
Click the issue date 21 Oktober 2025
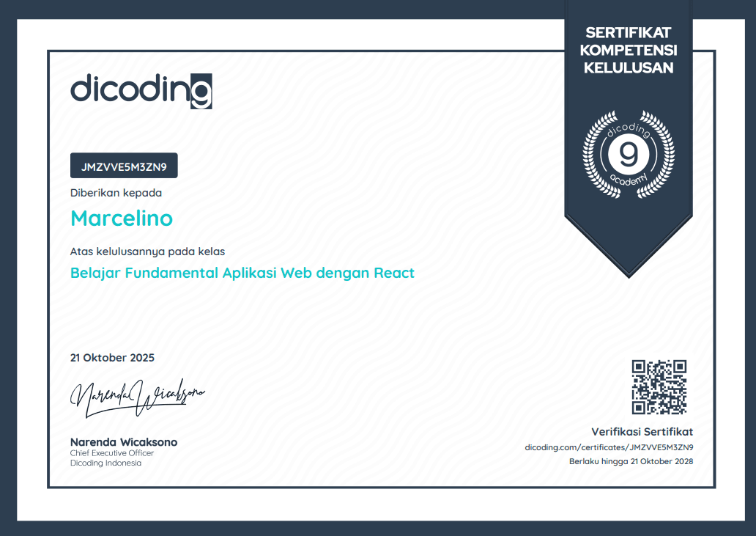tap(112, 358)
